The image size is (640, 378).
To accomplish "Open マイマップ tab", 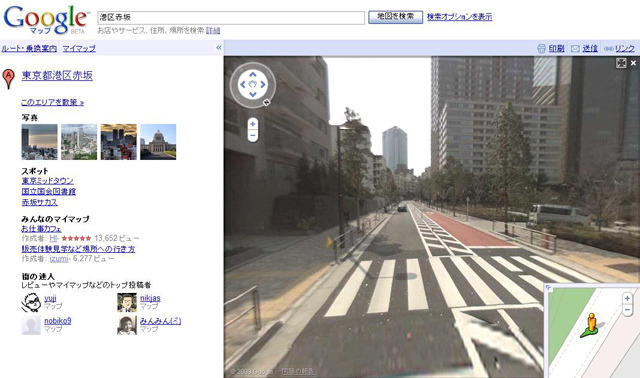I will click(79, 48).
